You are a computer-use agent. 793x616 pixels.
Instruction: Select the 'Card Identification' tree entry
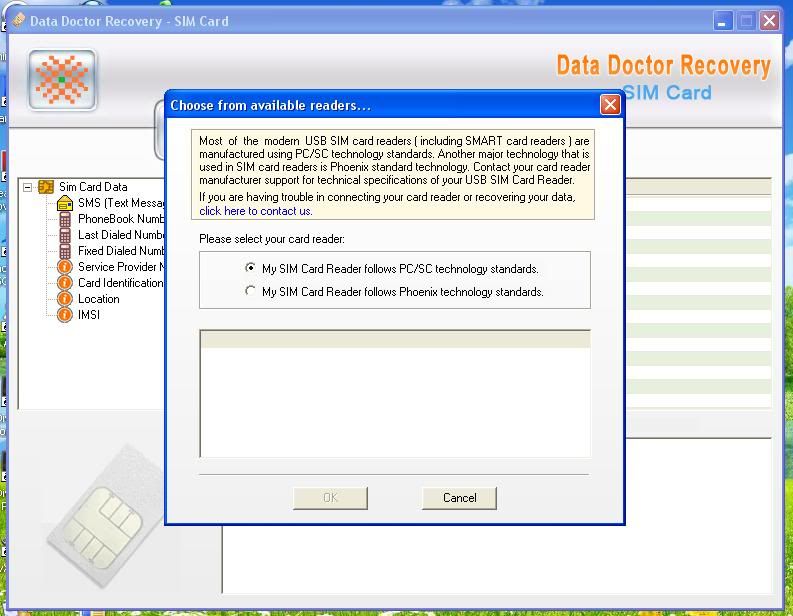tap(121, 283)
